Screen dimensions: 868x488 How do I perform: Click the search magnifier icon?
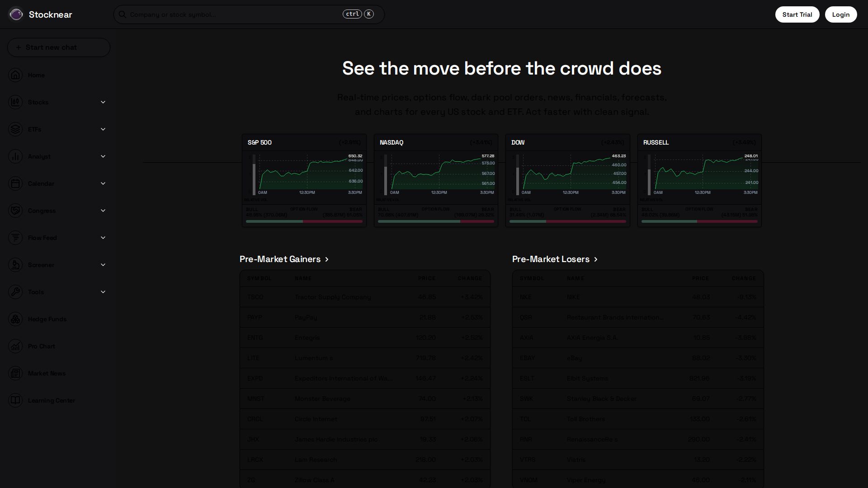[x=122, y=14]
